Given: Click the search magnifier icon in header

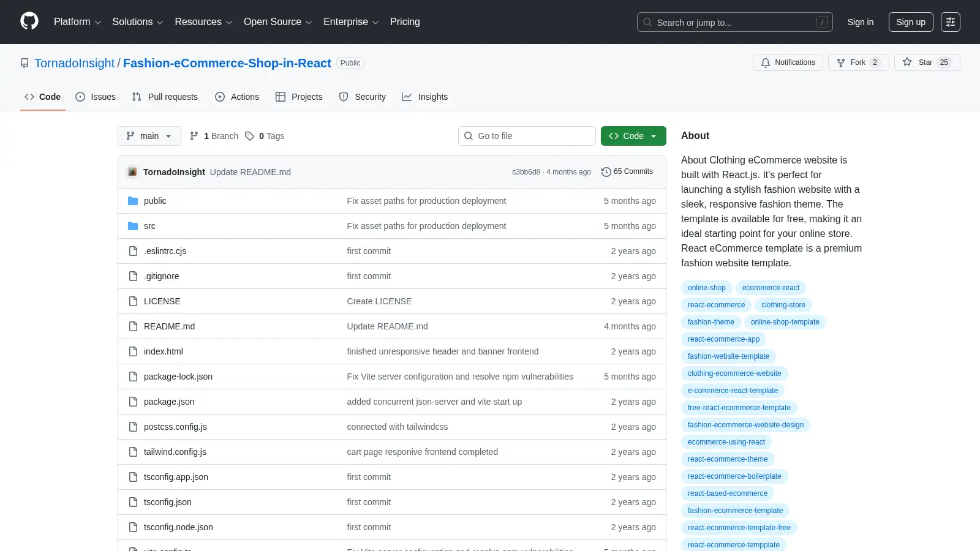Looking at the screenshot, I should [647, 22].
